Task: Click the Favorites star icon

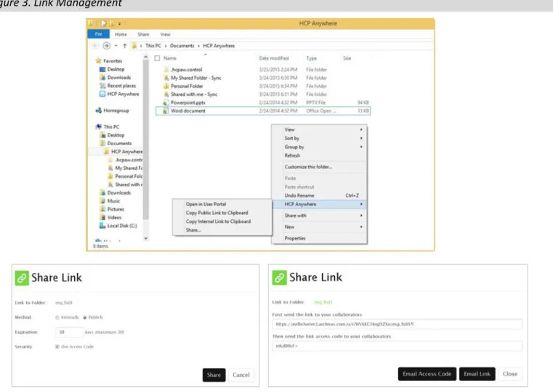Action: (98, 61)
